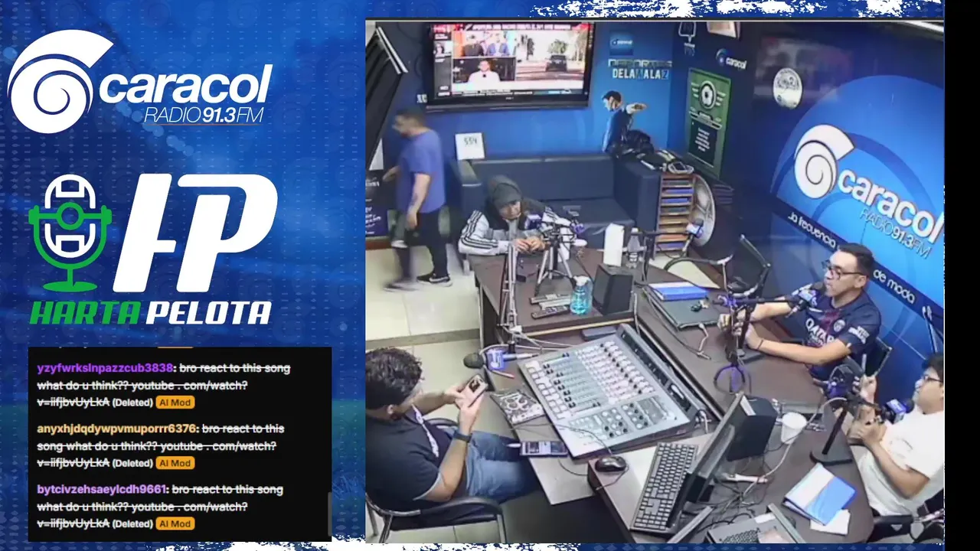980x551 pixels.
Task: Click the chat panel scrollbar
Action: 330,514
